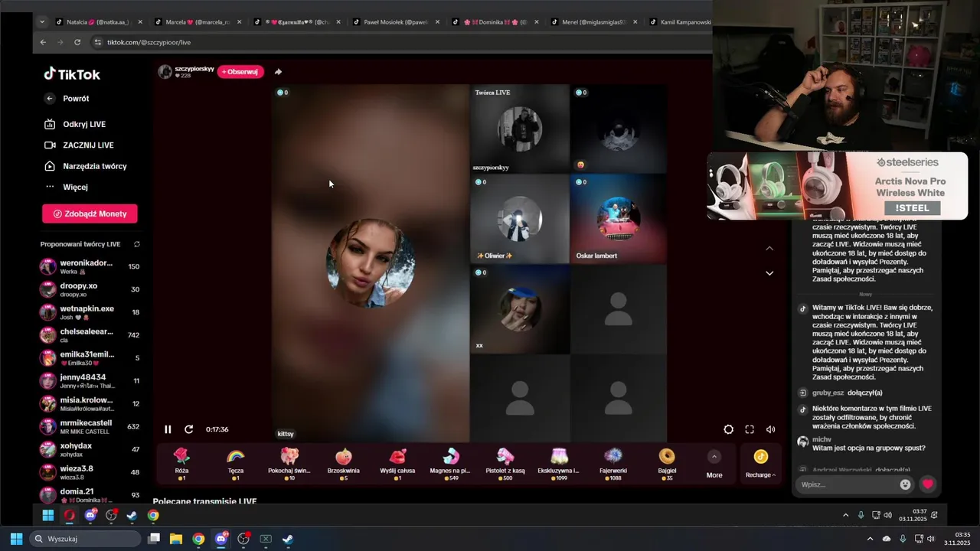Screen dimensions: 980x551
Task: Open the Oliwier guest tile
Action: point(520,219)
